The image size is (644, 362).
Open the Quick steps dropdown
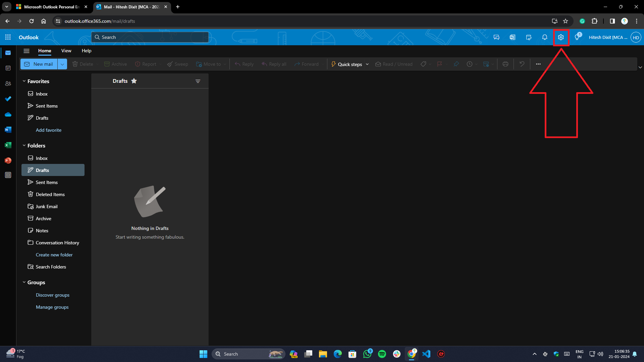point(367,64)
